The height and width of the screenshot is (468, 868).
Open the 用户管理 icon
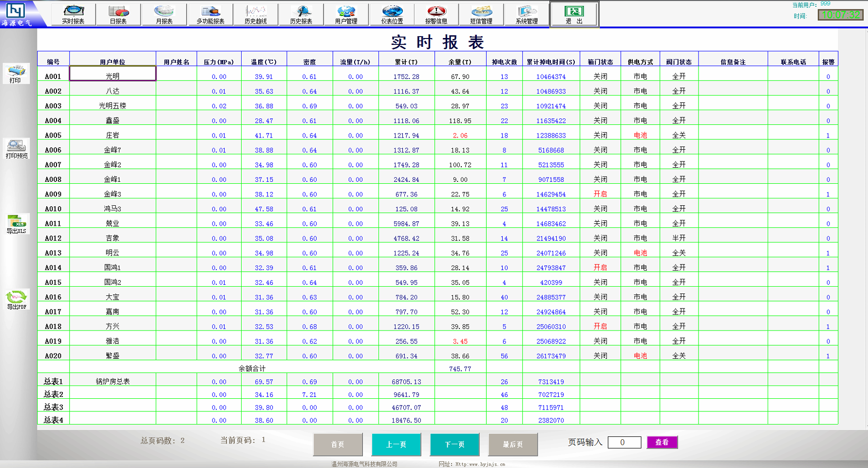point(346,14)
